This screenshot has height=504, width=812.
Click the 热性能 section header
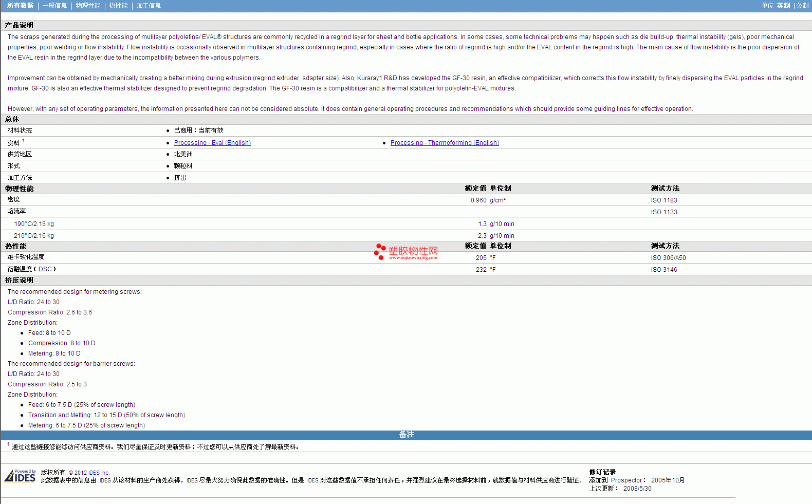click(15, 246)
